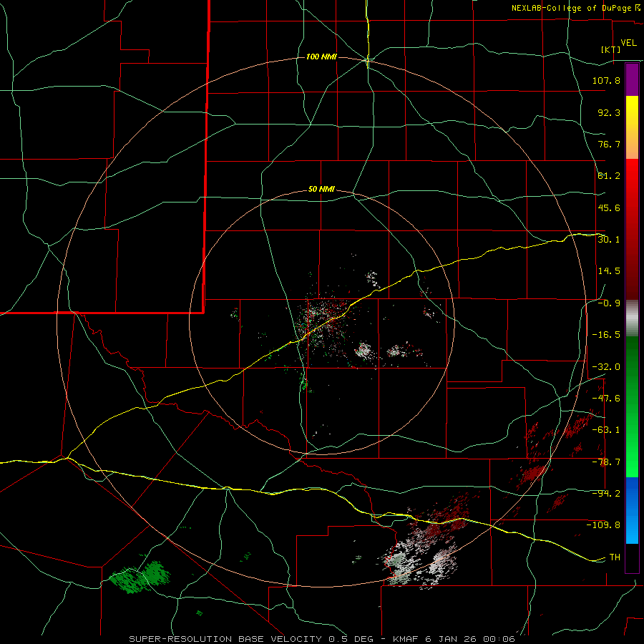The width and height of the screenshot is (644, 644).
Task: Click the 76.7 velocity scale value
Action: (609, 144)
